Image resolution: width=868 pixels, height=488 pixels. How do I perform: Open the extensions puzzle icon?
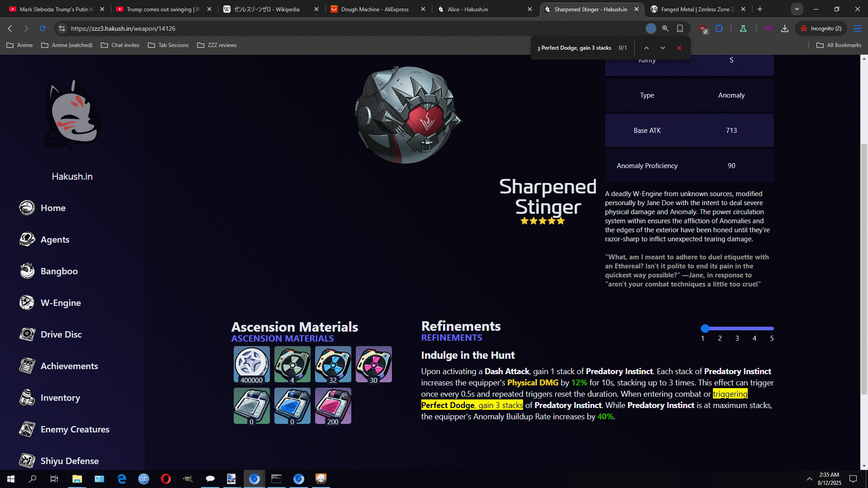click(x=719, y=28)
